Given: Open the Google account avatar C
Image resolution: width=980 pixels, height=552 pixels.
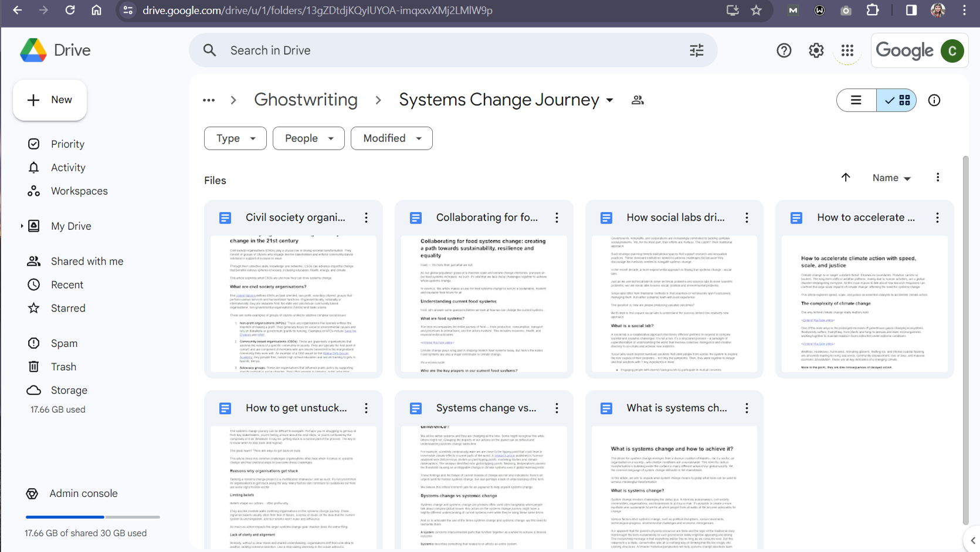Looking at the screenshot, I should pyautogui.click(x=952, y=51).
